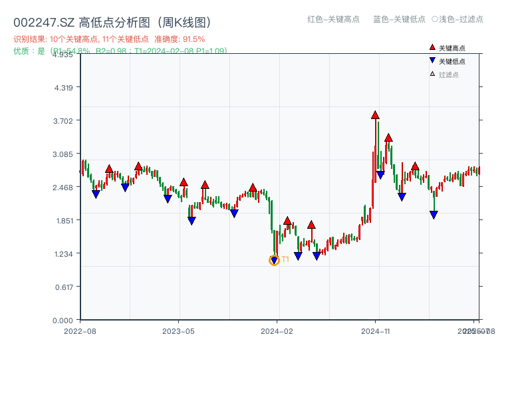Click the 红色-关键高点 header label
The width and height of the screenshot is (532, 399).
click(x=333, y=19)
